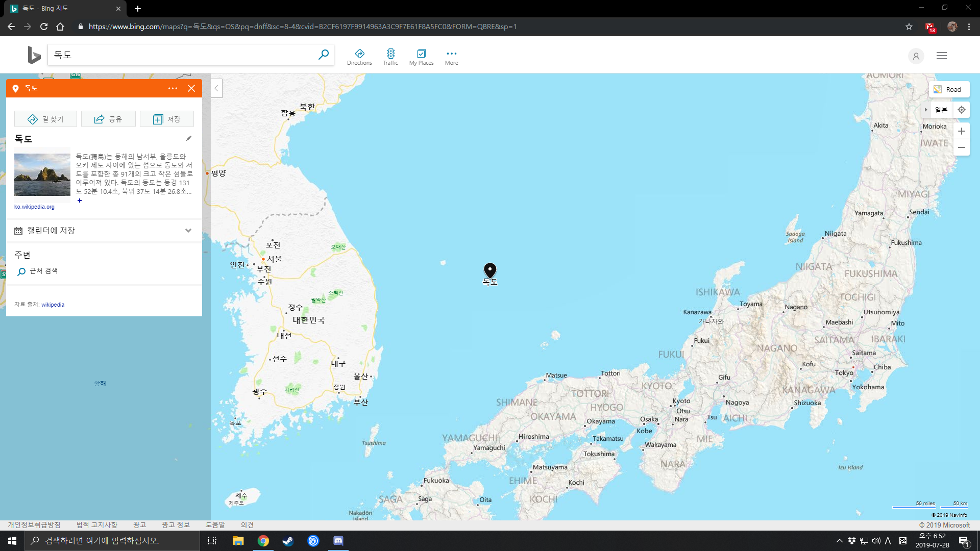Click the Gmail extension icon

(930, 27)
